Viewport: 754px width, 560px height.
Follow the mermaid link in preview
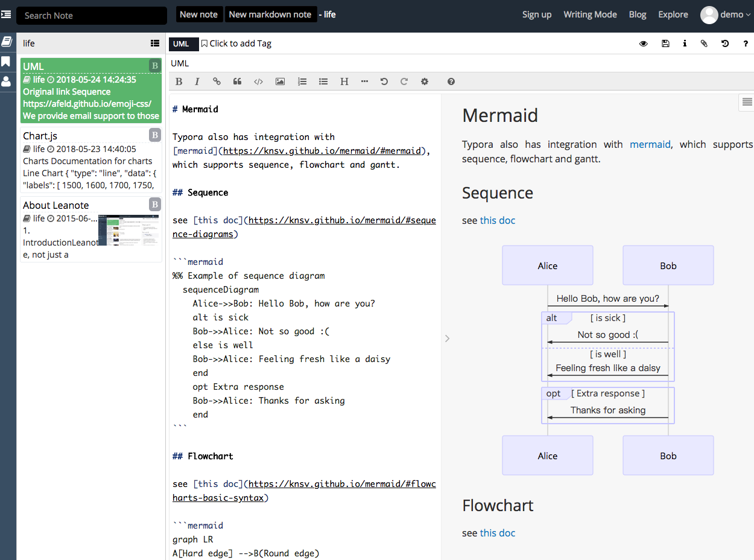[650, 144]
